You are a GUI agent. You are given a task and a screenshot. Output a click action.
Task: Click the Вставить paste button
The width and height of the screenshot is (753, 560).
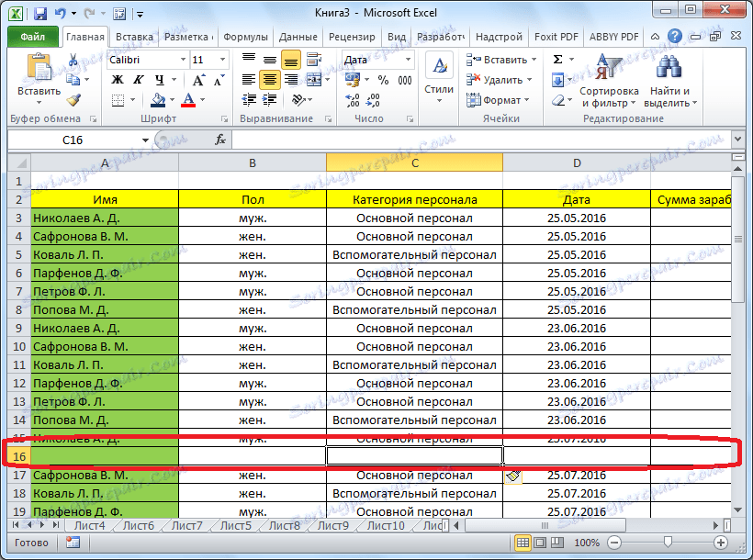coord(39,73)
